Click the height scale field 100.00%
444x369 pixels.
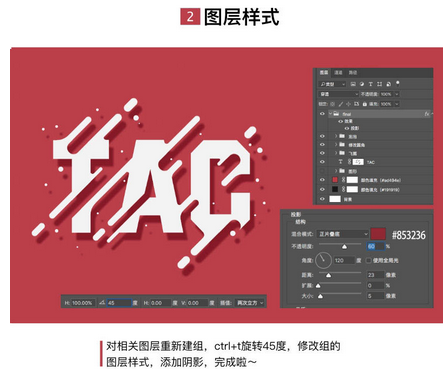click(83, 303)
